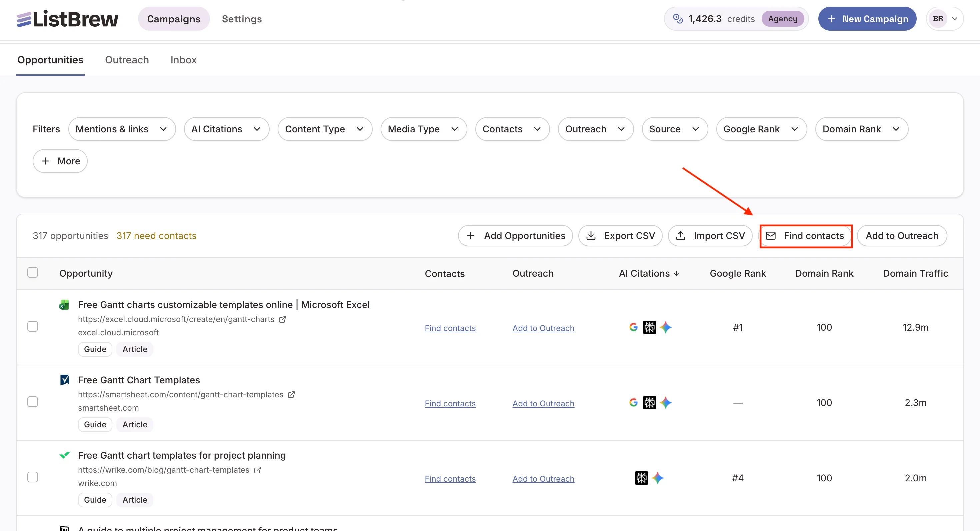The width and height of the screenshot is (980, 531).
Task: Check the wrike.com opportunity row
Action: (33, 477)
